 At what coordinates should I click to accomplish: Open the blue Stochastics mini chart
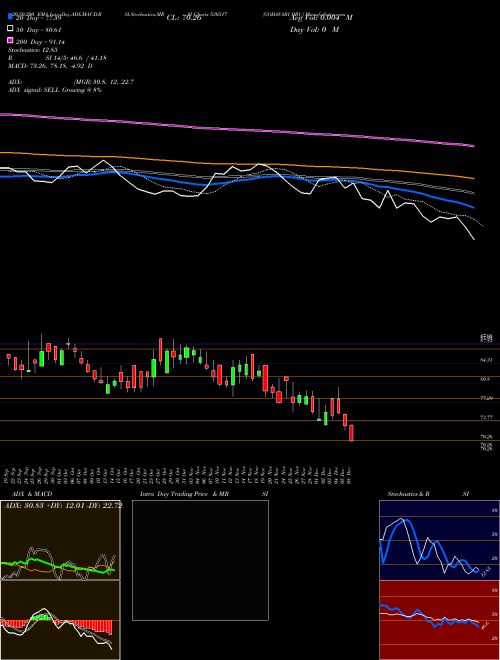click(439, 540)
